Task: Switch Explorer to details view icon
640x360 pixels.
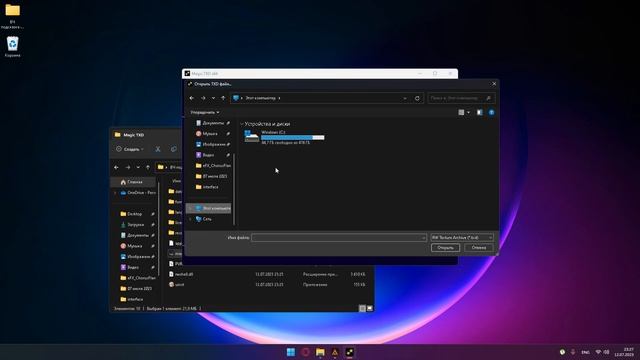Action: tap(362, 309)
